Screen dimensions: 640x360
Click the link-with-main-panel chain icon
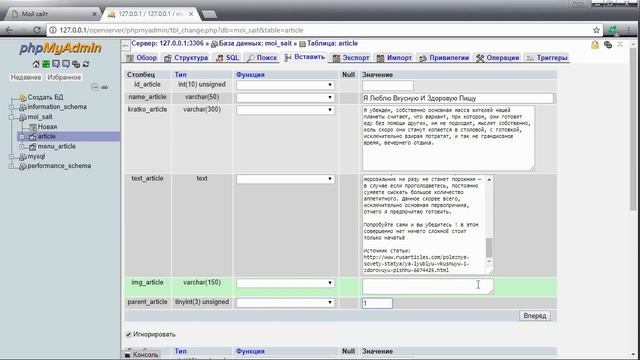(x=104, y=87)
